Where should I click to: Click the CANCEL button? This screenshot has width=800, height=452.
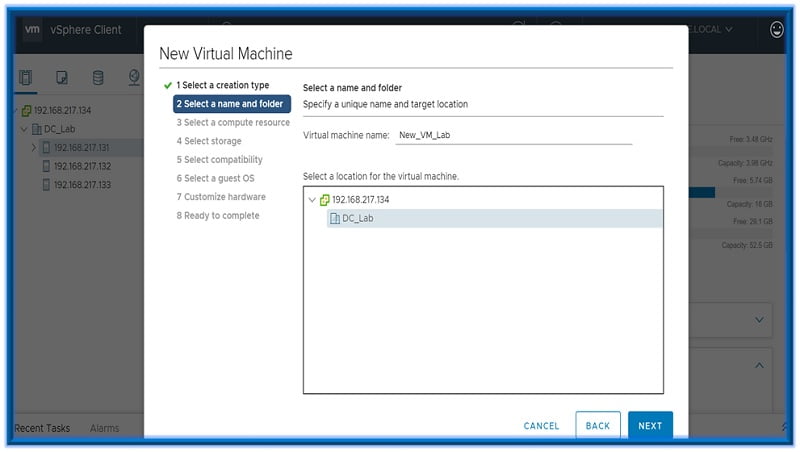pos(541,426)
